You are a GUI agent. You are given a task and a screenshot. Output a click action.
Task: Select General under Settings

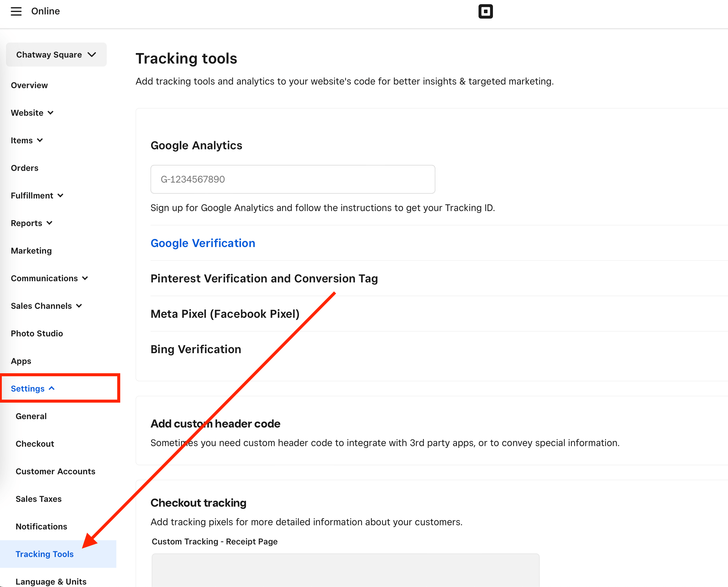tap(31, 416)
